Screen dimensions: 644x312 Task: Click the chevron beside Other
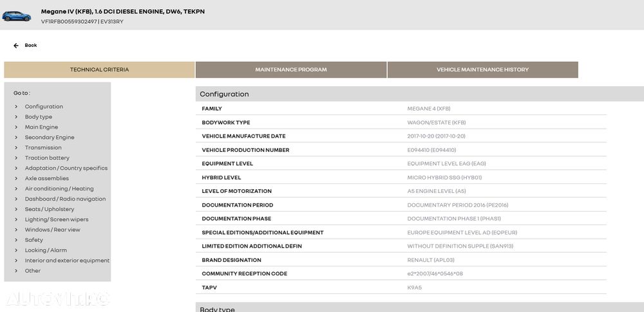[x=16, y=271]
